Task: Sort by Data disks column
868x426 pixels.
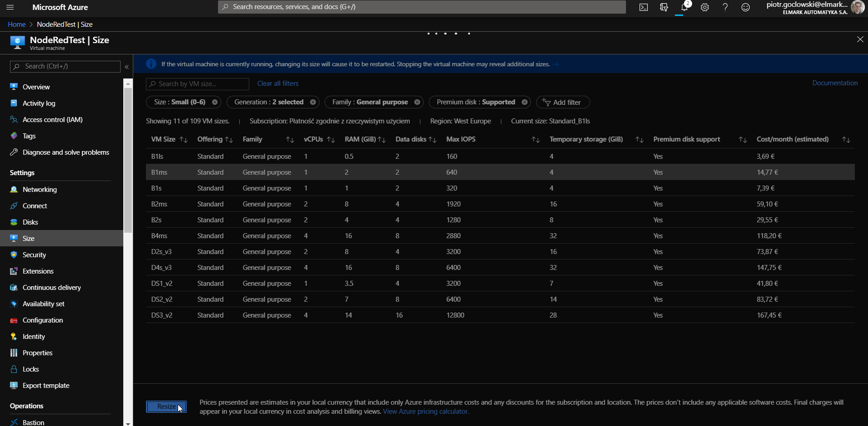Action: pyautogui.click(x=432, y=140)
